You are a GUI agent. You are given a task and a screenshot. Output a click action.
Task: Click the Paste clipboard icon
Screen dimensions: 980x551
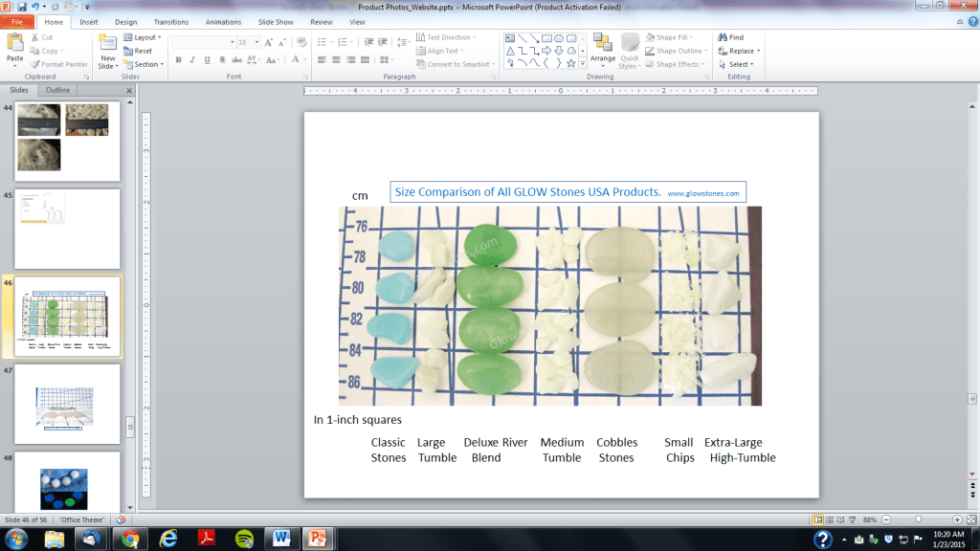pyautogui.click(x=14, y=44)
